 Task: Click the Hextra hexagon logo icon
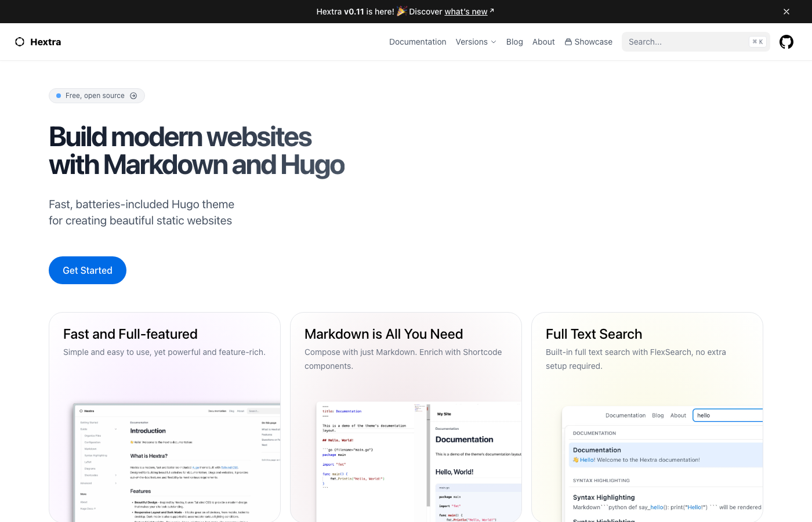click(20, 42)
